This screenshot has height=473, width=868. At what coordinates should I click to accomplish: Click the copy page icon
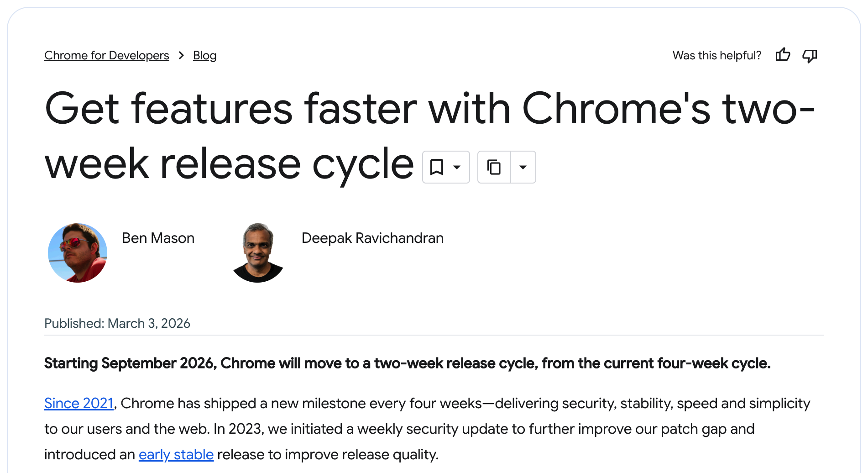pos(494,167)
